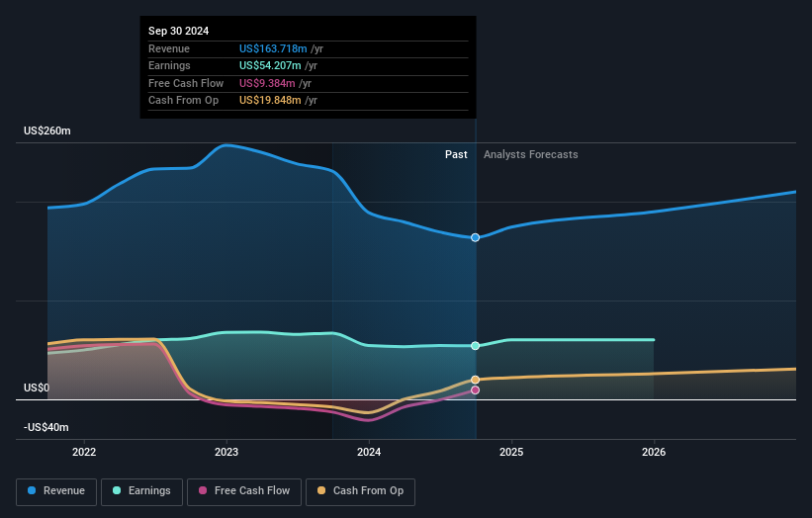Click the Free Cash Flow pink data point marker
The image size is (812, 518).
point(475,390)
